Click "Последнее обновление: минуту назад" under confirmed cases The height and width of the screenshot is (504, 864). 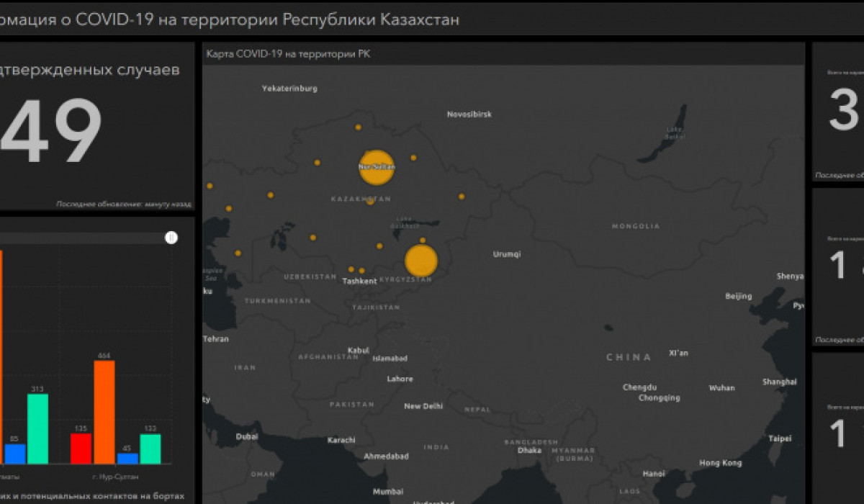(123, 204)
